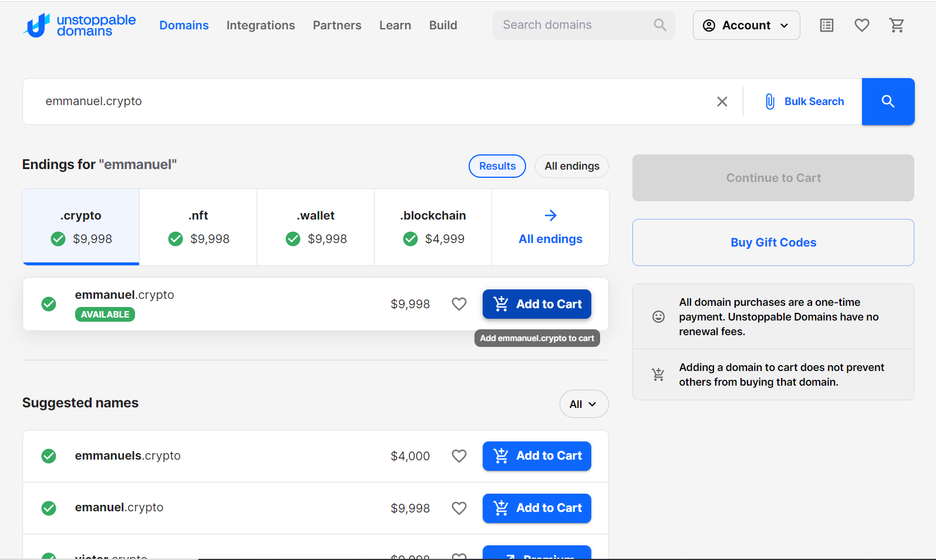Open the shopping cart icon in header
The width and height of the screenshot is (936, 560).
[x=897, y=25]
